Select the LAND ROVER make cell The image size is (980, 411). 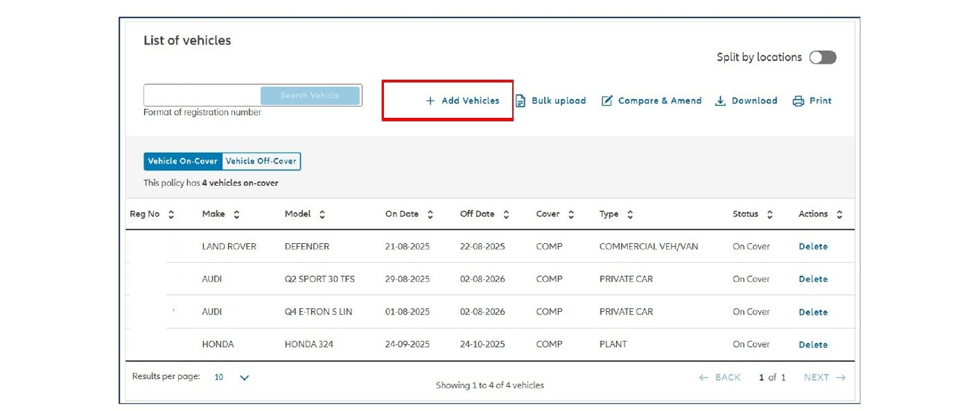229,247
